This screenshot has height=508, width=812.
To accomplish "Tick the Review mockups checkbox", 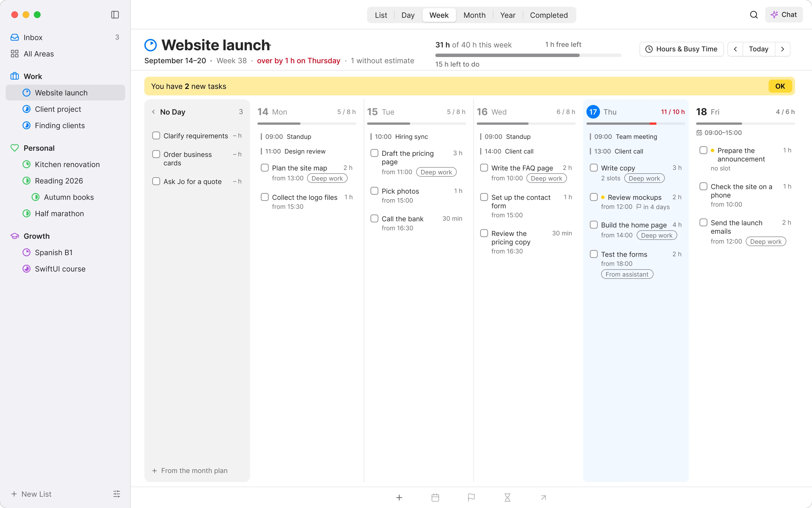I will [x=593, y=197].
